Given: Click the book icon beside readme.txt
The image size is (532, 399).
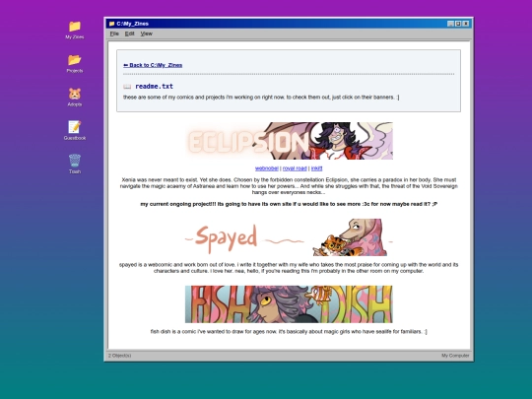Looking at the screenshot, I should tap(127, 87).
